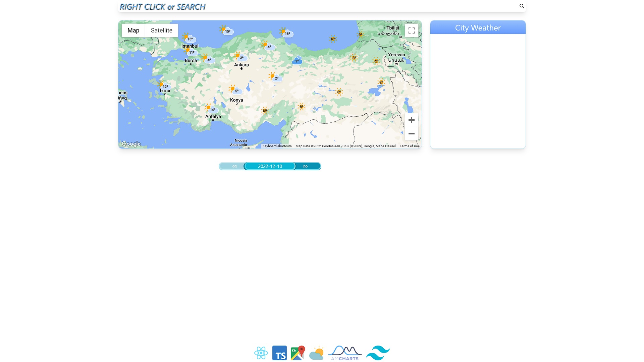This screenshot has height=362, width=644.
Task: Click the Ankara city label
Action: point(241,65)
